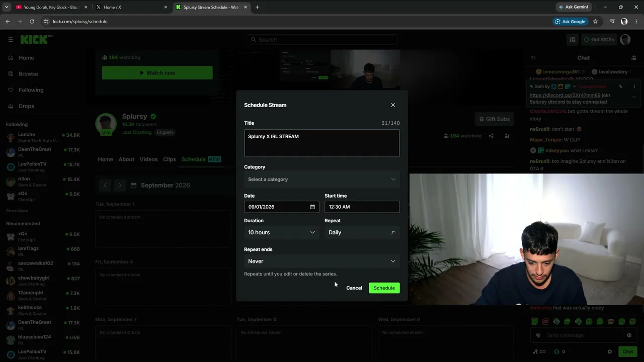Screen dimensions: 644x362
Task: Go back in the browser
Action: (8, 22)
